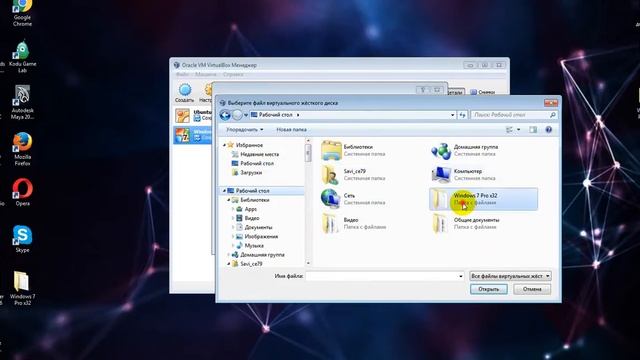Viewport: 640px width, 360px height.
Task: Click the forward navigation arrow in file dialog
Action: [237, 115]
